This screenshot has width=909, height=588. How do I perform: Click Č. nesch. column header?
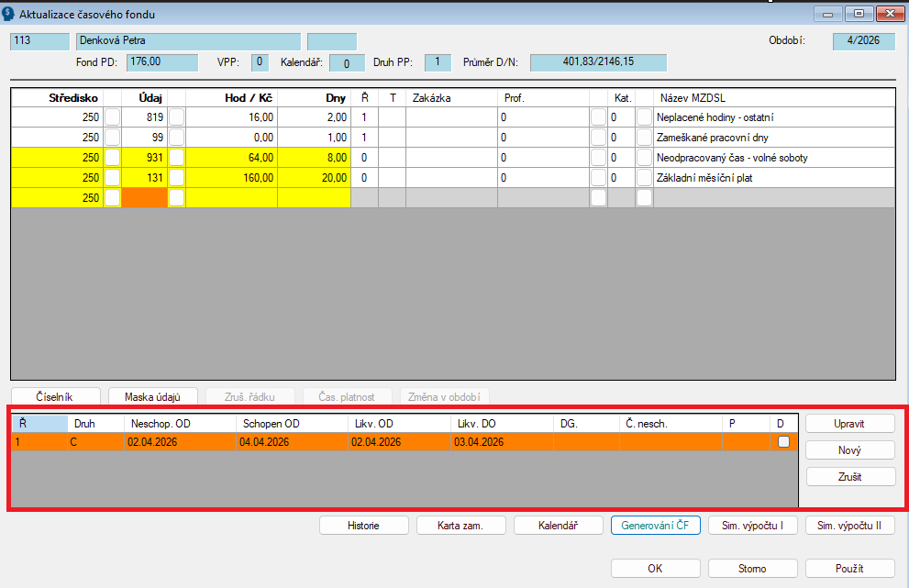pos(671,424)
